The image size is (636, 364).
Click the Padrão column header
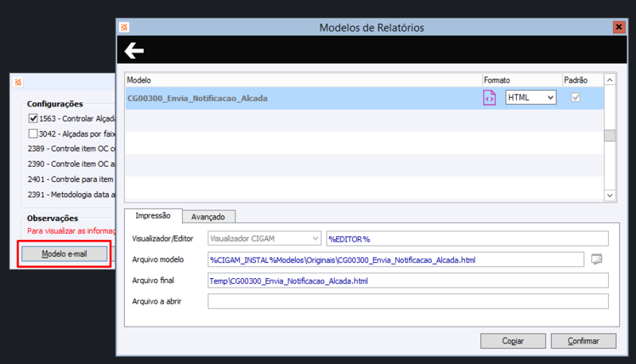583,79
